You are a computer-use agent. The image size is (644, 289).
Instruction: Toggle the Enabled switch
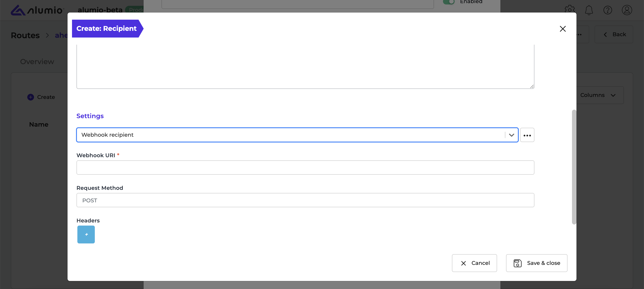[449, 2]
